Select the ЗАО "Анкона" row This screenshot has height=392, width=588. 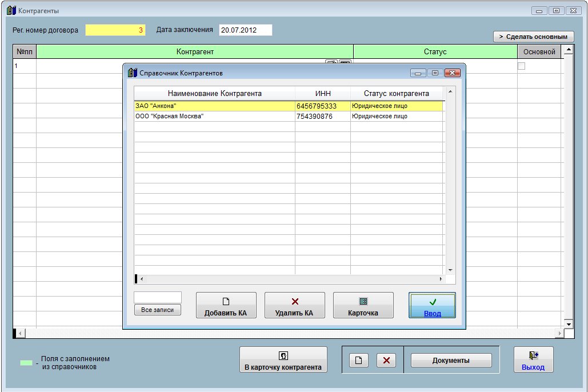pyautogui.click(x=289, y=106)
